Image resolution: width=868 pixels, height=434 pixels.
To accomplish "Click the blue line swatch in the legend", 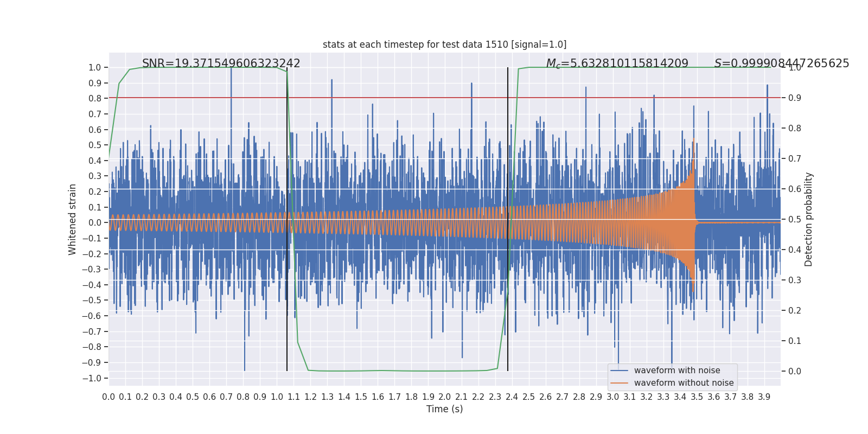I will click(619, 371).
